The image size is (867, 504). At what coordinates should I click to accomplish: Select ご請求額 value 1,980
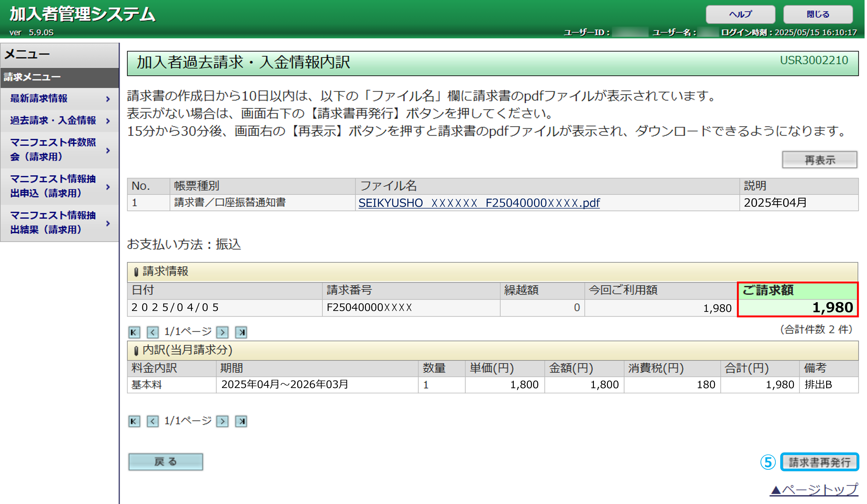798,308
